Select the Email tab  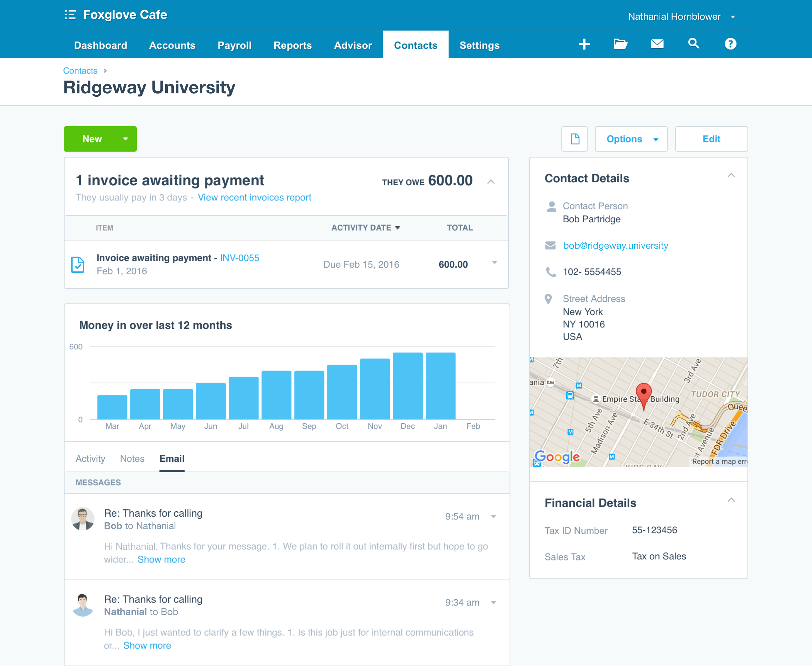click(x=172, y=459)
